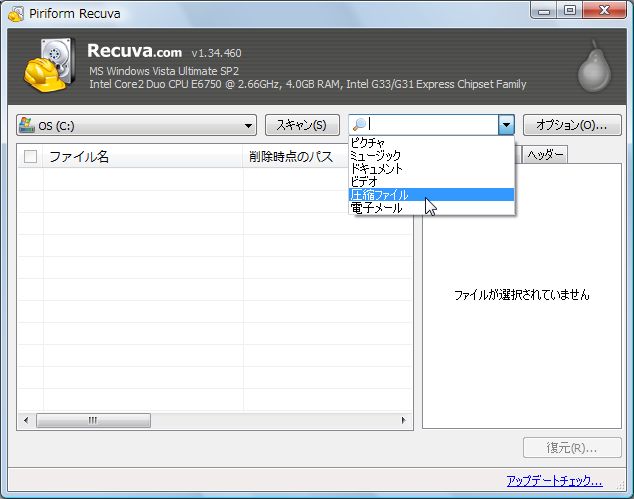The width and height of the screenshot is (634, 499).
Task: Open the オプション(O)... dialog
Action: point(572,125)
